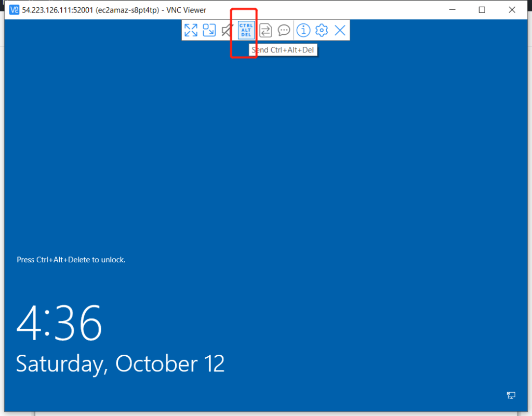Click "Press Ctrl+Alt+Delete to unlock" text
This screenshot has width=532, height=416.
71,260
